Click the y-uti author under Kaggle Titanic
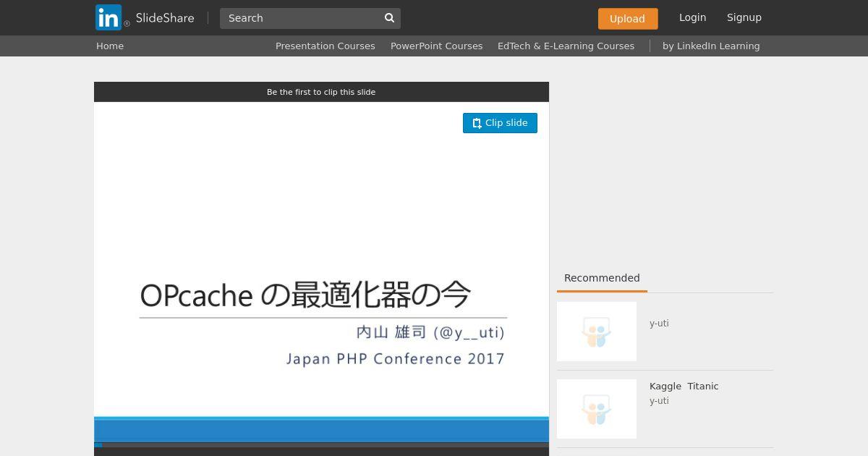 [659, 401]
